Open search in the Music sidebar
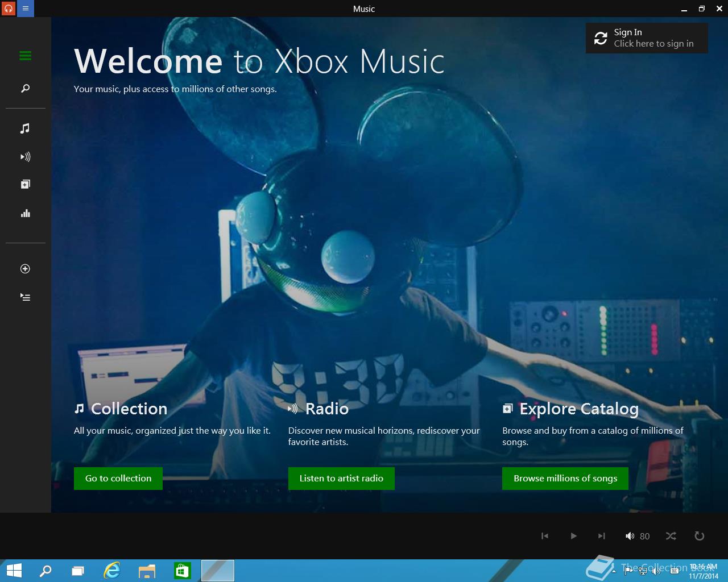 25,89
